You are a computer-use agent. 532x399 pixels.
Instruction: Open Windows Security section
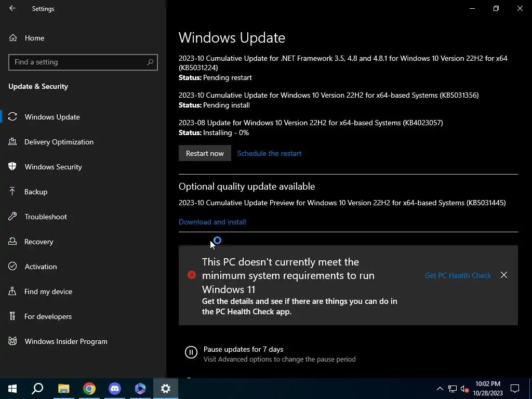coord(54,167)
